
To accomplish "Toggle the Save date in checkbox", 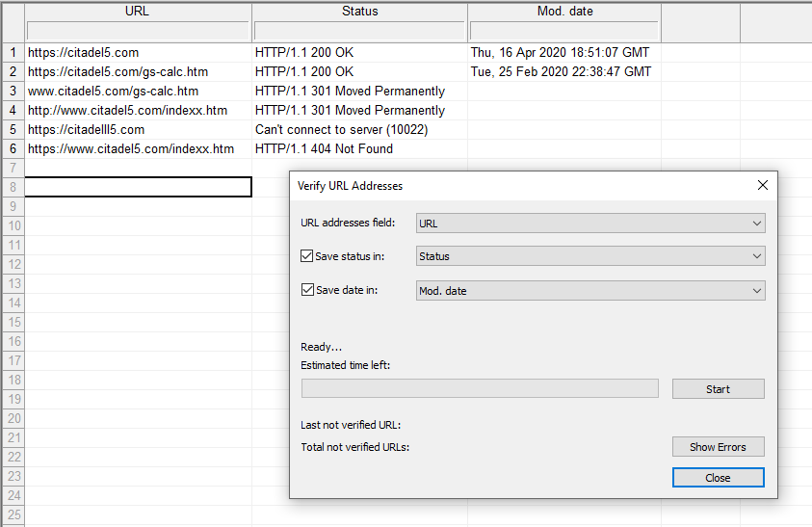I will coord(307,290).
